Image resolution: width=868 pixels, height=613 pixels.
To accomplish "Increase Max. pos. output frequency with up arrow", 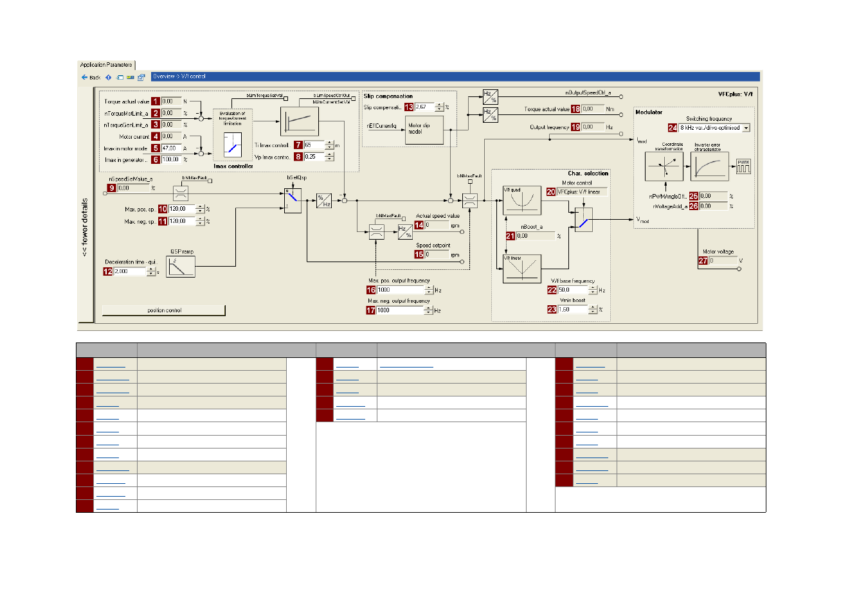I will coord(429,288).
